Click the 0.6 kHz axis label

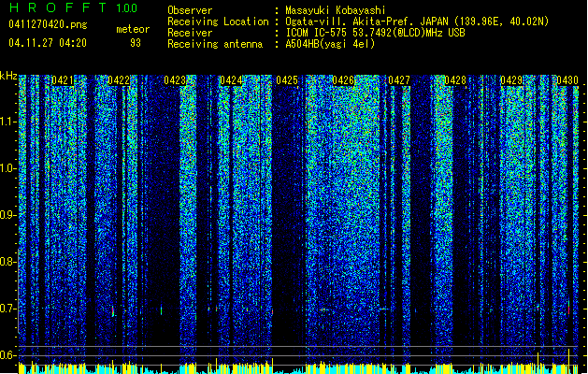8,355
